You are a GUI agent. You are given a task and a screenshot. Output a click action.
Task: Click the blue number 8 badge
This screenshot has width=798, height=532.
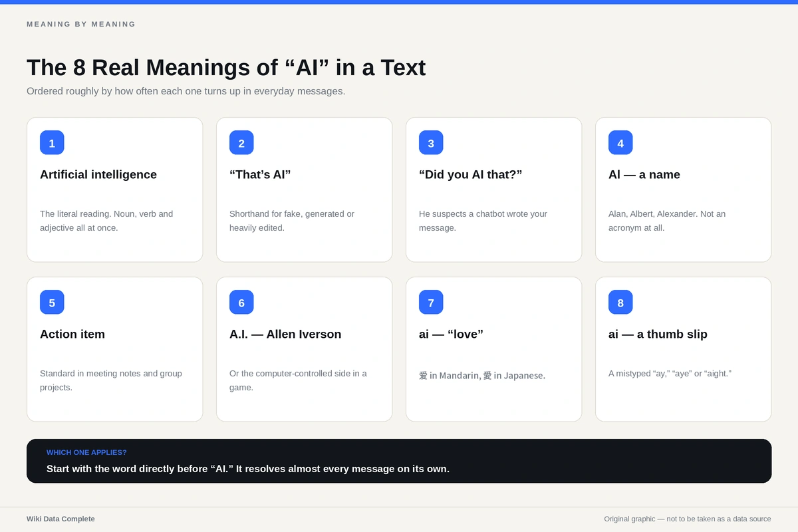pos(620,303)
